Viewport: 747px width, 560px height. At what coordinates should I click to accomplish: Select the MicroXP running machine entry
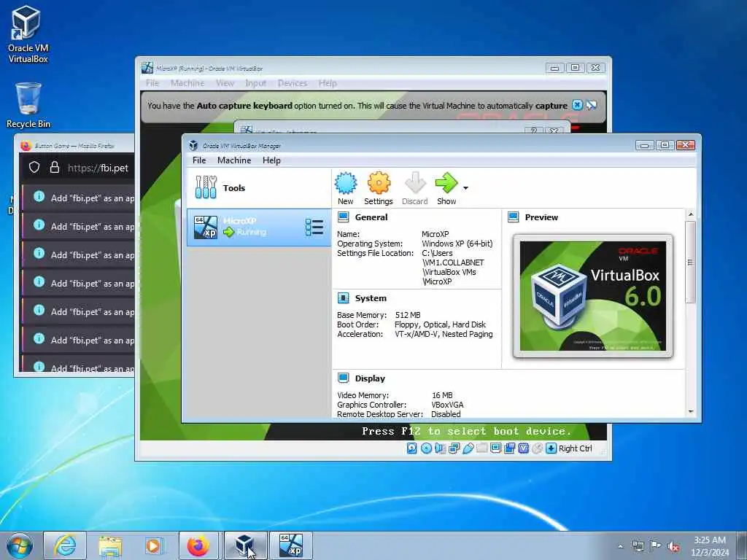coord(259,227)
